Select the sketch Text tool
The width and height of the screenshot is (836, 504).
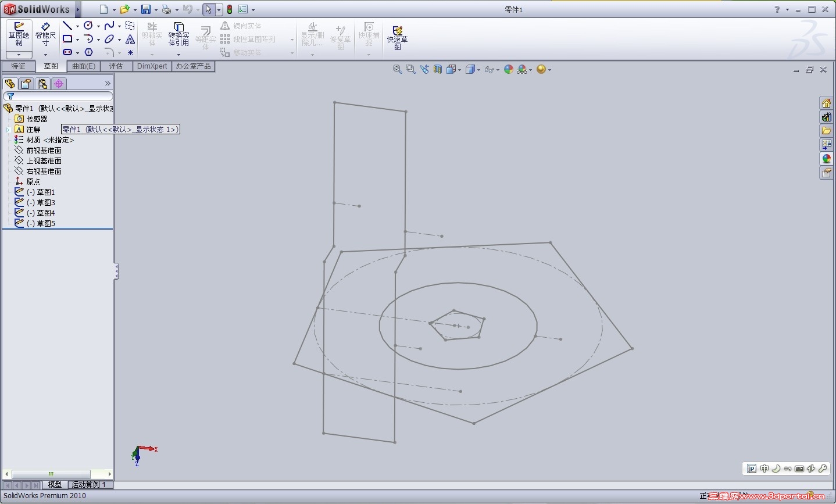point(130,39)
